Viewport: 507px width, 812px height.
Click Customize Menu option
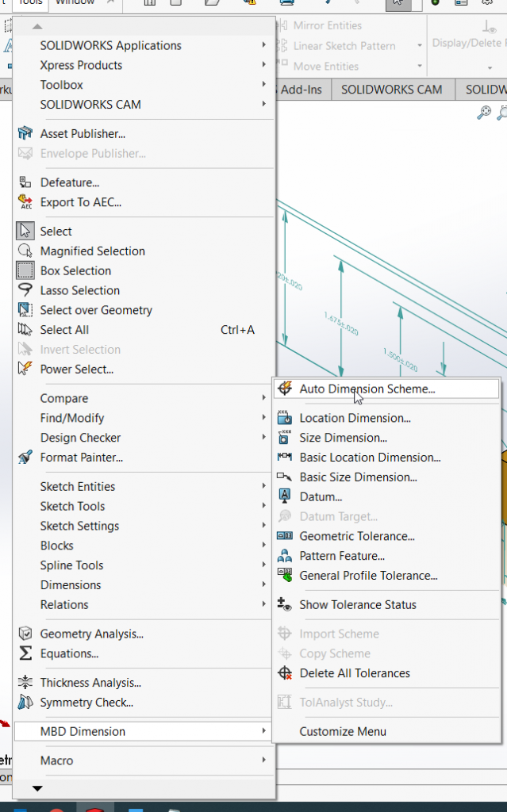tap(343, 731)
